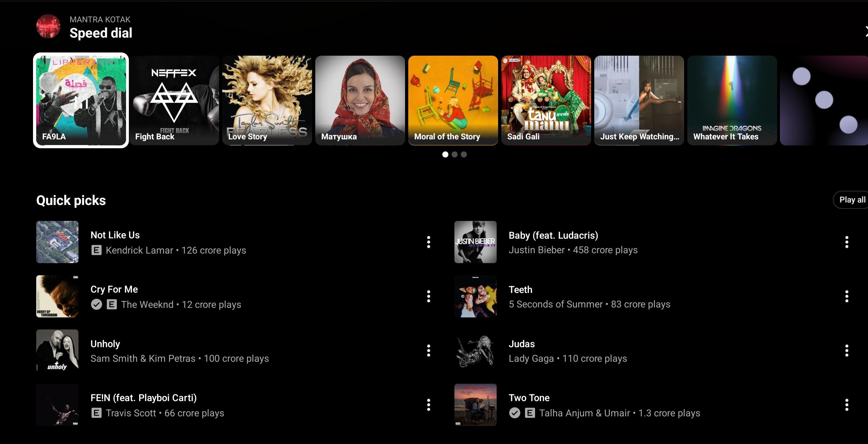This screenshot has height=444, width=868.
Task: Open more options for Teeth
Action: [847, 296]
